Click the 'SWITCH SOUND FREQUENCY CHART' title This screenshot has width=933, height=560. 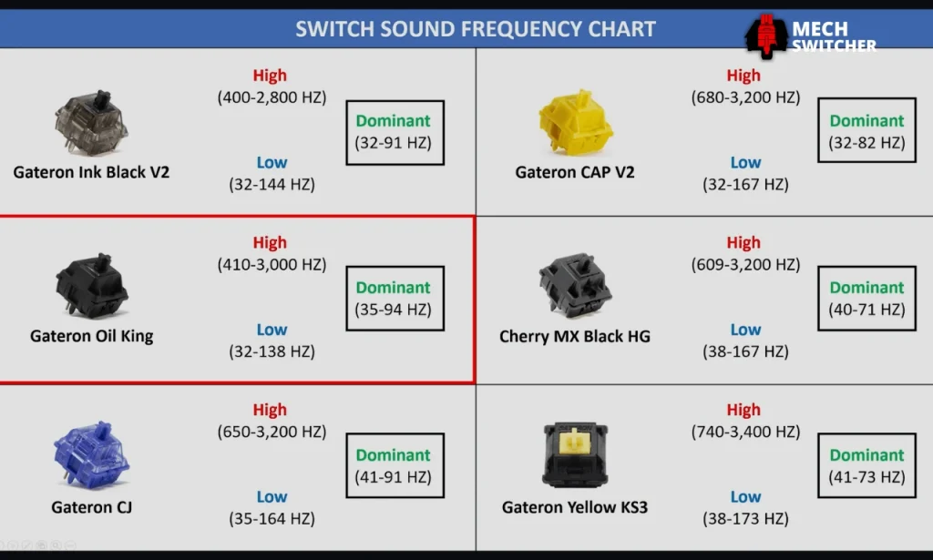[x=476, y=28]
